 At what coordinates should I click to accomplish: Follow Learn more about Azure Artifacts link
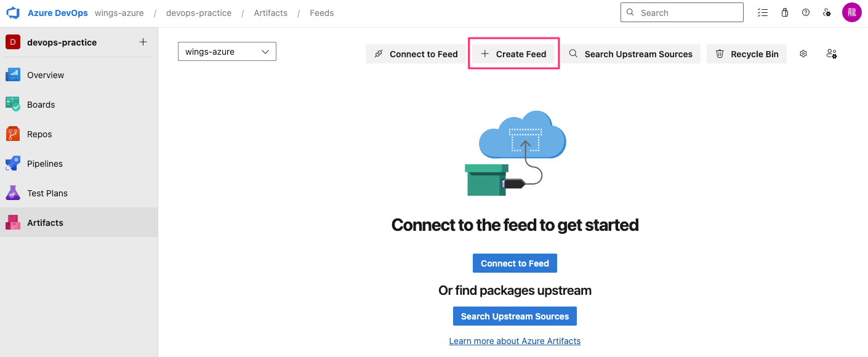[x=515, y=341]
